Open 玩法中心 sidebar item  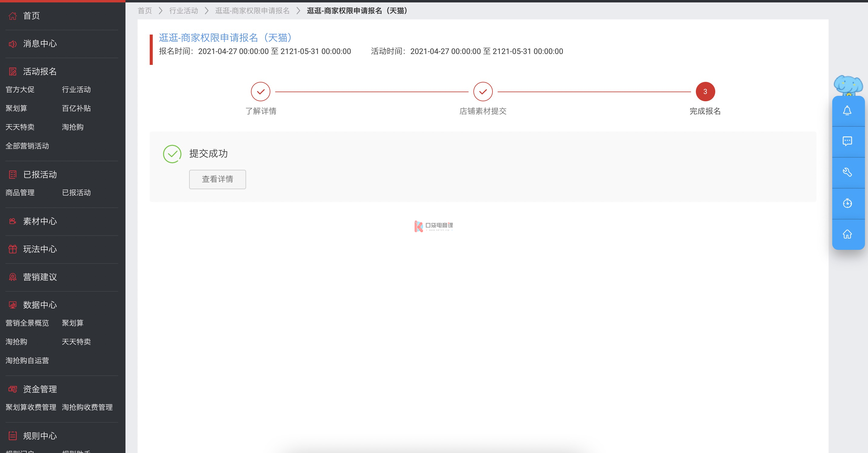click(40, 250)
